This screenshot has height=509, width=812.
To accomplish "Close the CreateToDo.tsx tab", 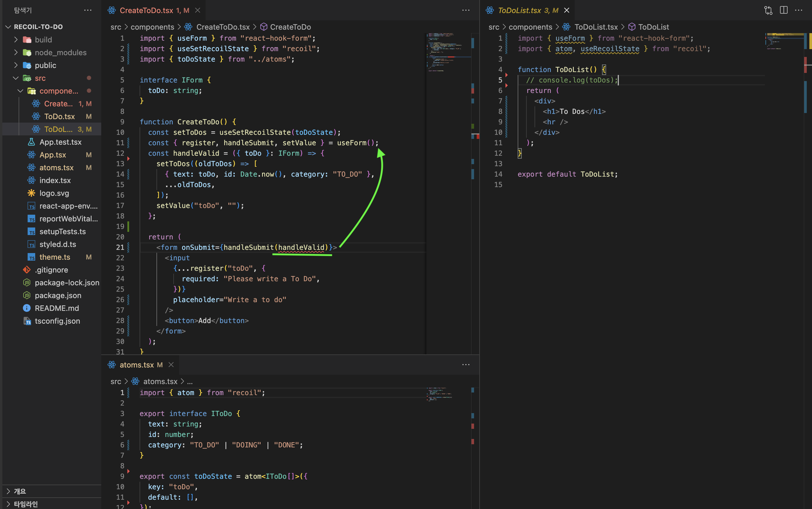I will tap(198, 10).
